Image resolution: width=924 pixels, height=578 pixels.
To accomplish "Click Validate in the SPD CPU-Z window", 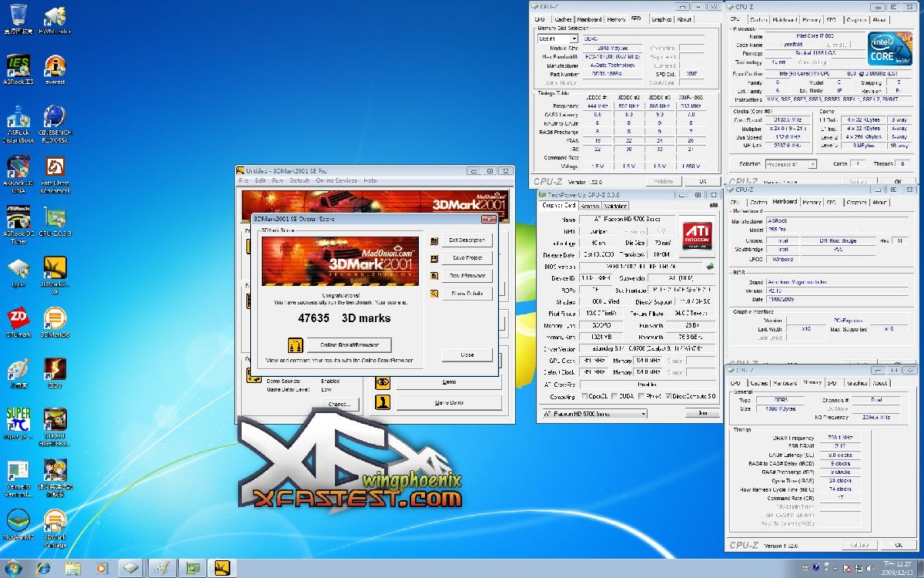I will click(x=664, y=181).
